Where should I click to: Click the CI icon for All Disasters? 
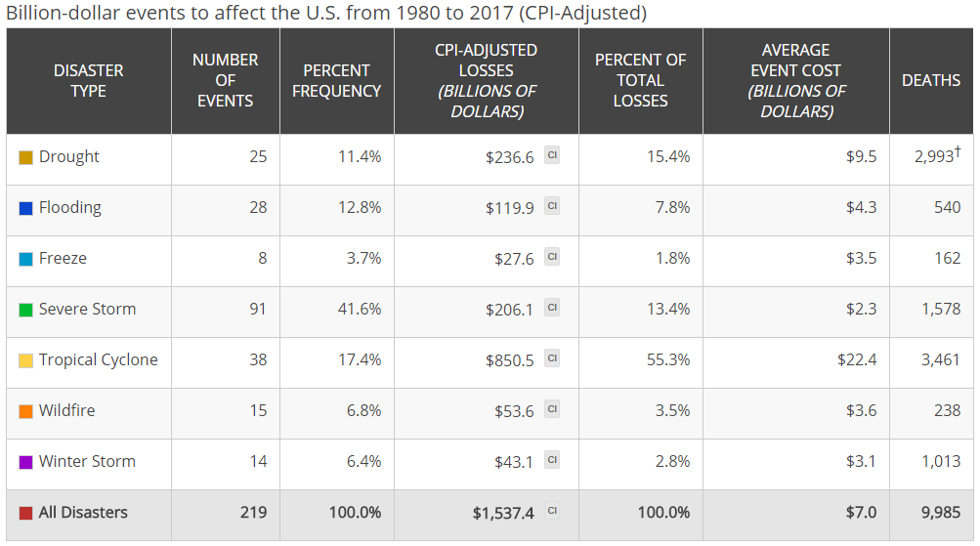tap(552, 511)
